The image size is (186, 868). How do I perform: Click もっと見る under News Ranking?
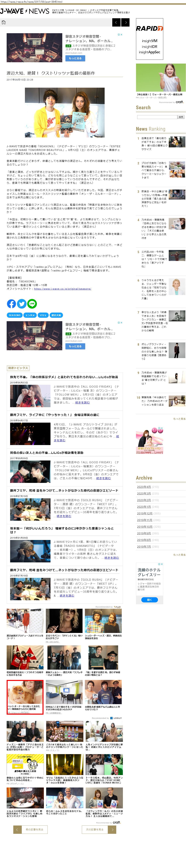click(179, 419)
